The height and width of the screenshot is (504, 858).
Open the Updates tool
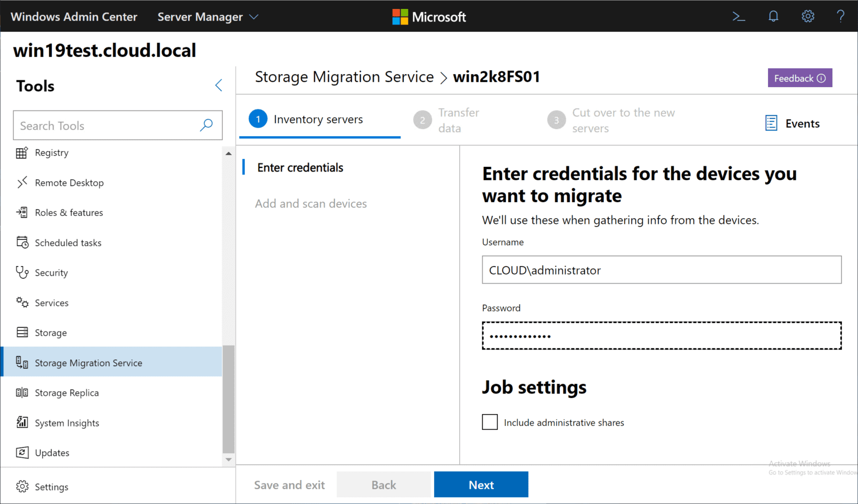click(52, 453)
